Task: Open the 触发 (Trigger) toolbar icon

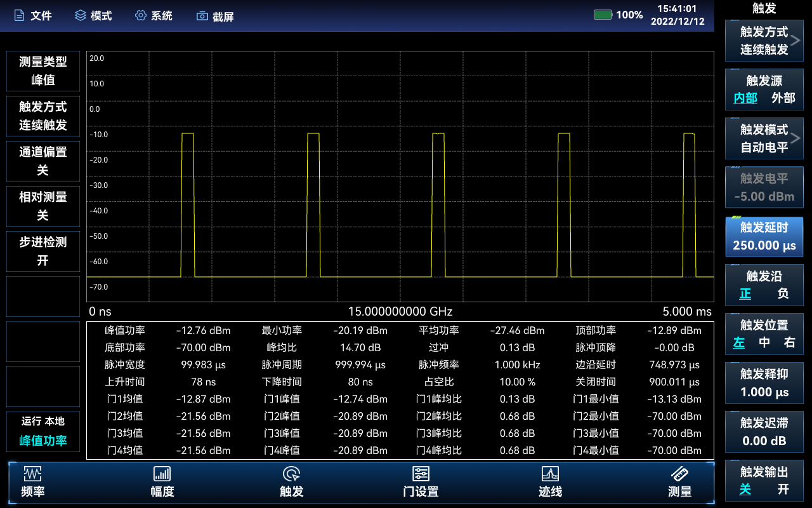Action: click(291, 481)
